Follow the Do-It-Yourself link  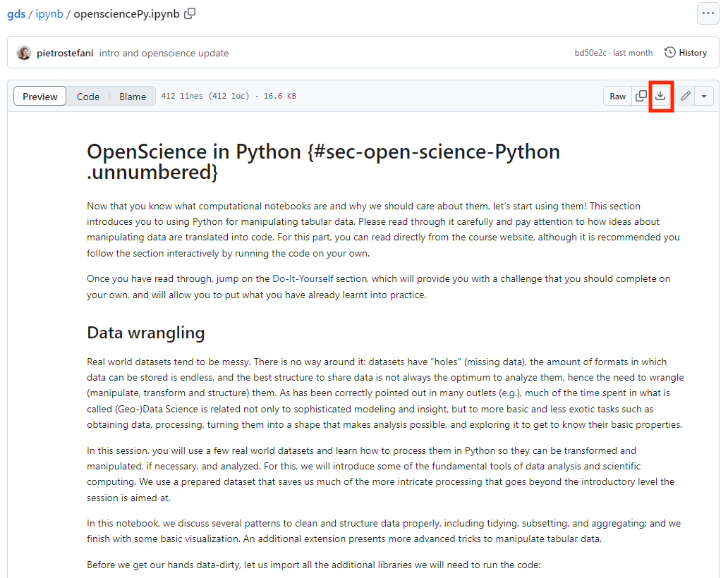pyautogui.click(x=303, y=278)
